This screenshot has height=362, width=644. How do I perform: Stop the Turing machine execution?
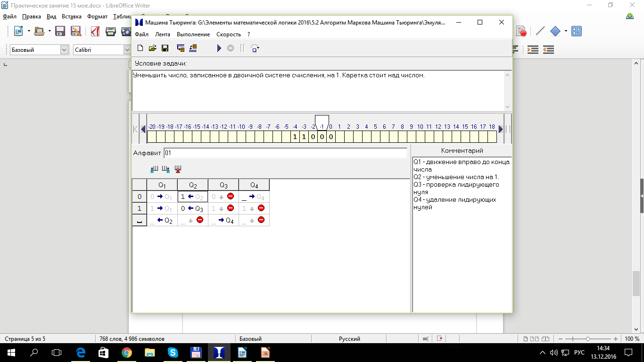click(231, 48)
